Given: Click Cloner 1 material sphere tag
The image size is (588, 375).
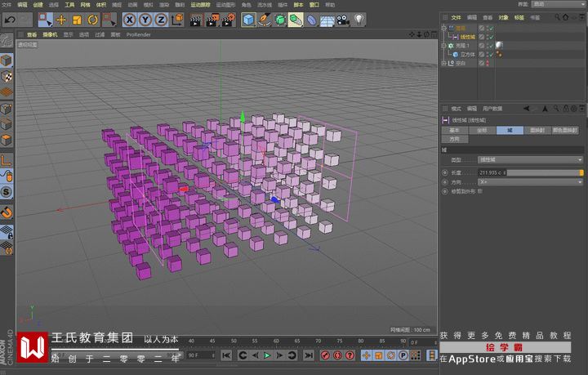Looking at the screenshot, I should click(x=499, y=45).
